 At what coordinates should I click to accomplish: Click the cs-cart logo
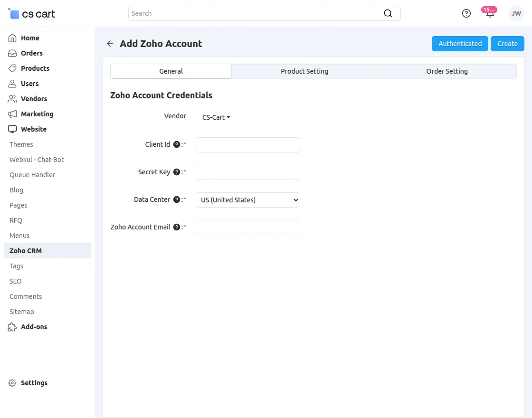[31, 13]
